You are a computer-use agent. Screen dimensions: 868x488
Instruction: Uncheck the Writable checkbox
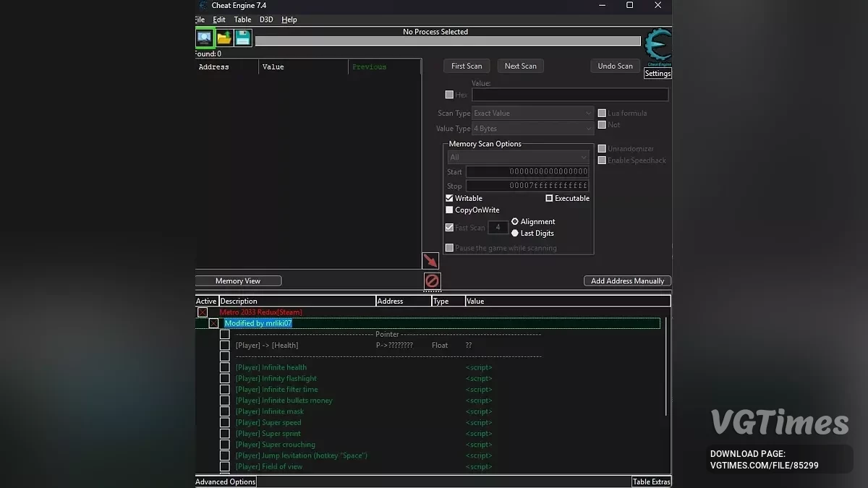[x=449, y=198]
